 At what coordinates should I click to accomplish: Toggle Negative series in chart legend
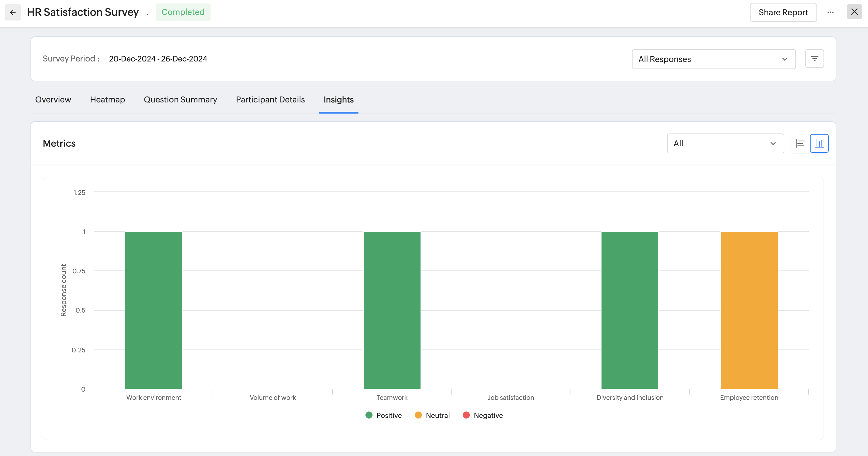(x=483, y=415)
